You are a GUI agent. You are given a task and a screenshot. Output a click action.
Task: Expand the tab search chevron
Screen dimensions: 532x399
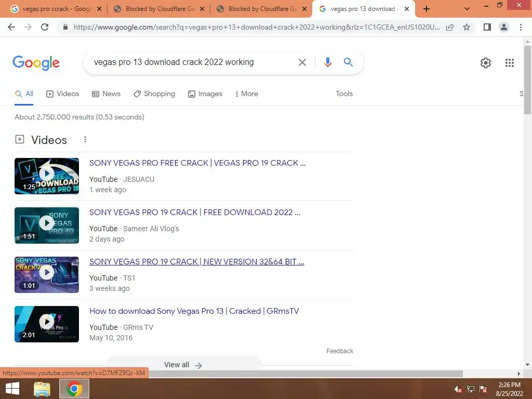point(467,9)
